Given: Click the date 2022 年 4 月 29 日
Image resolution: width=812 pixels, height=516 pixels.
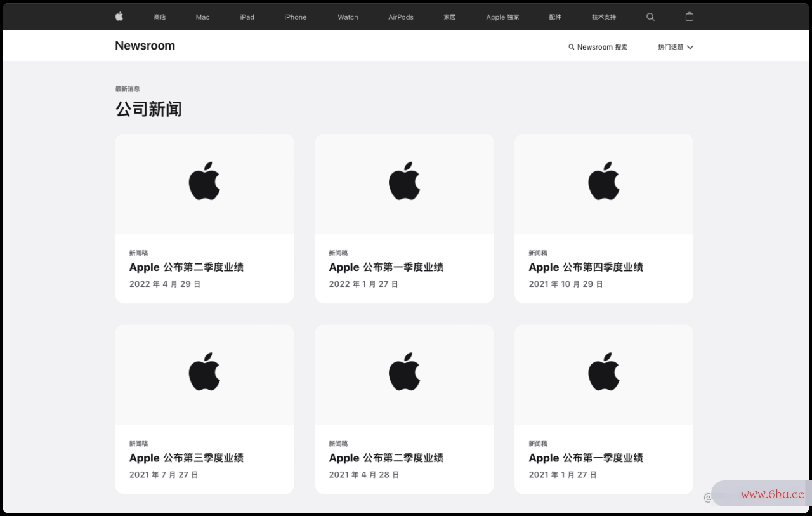Looking at the screenshot, I should pos(165,284).
